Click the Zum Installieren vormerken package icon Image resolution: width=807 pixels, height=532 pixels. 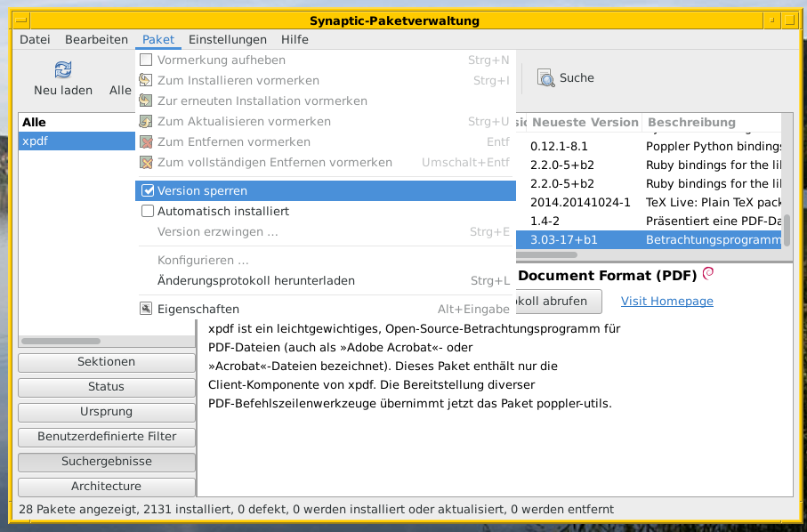146,80
